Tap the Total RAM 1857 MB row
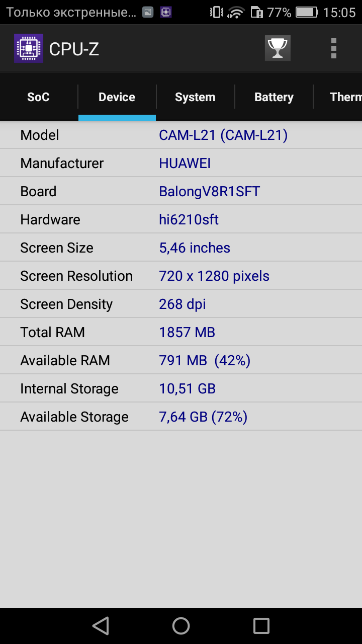This screenshot has height=644, width=362. point(181,332)
